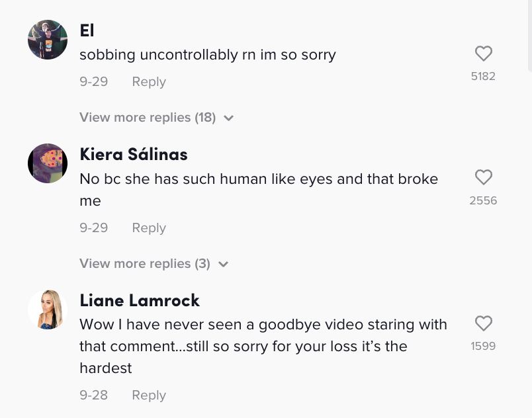
Task: Open Kiera Sálinas's avatar
Action: 48,163
